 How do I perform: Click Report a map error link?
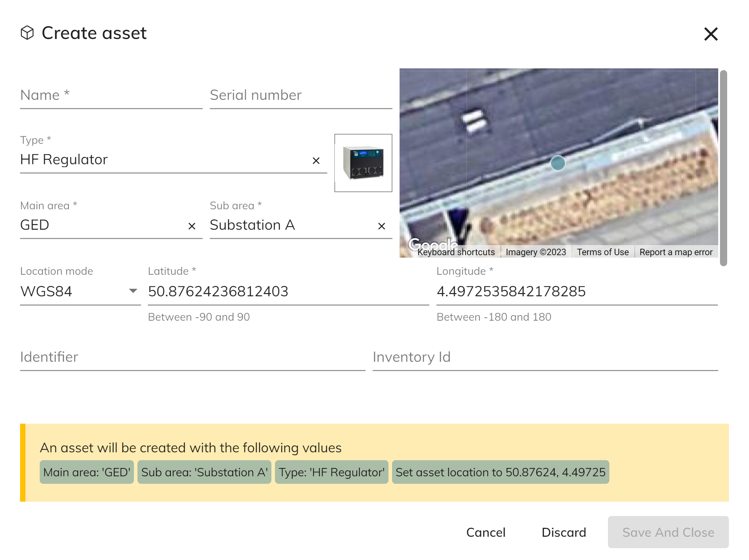click(x=676, y=252)
